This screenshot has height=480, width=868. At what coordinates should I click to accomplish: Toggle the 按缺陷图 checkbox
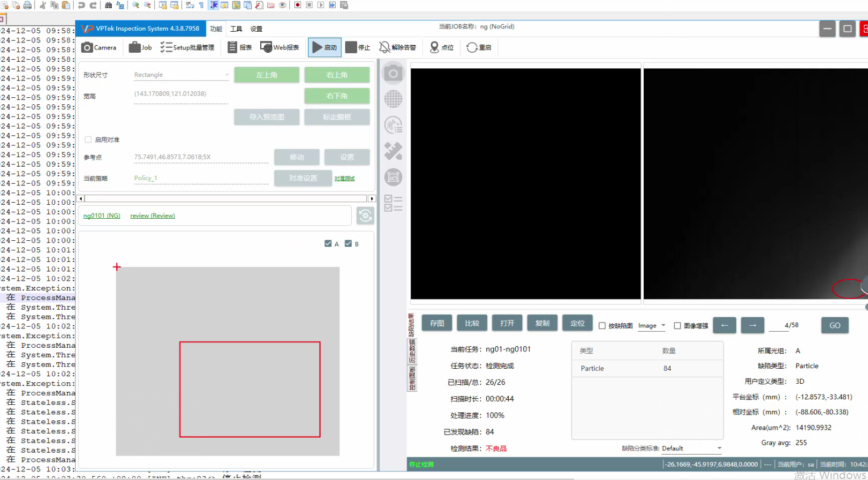click(602, 326)
